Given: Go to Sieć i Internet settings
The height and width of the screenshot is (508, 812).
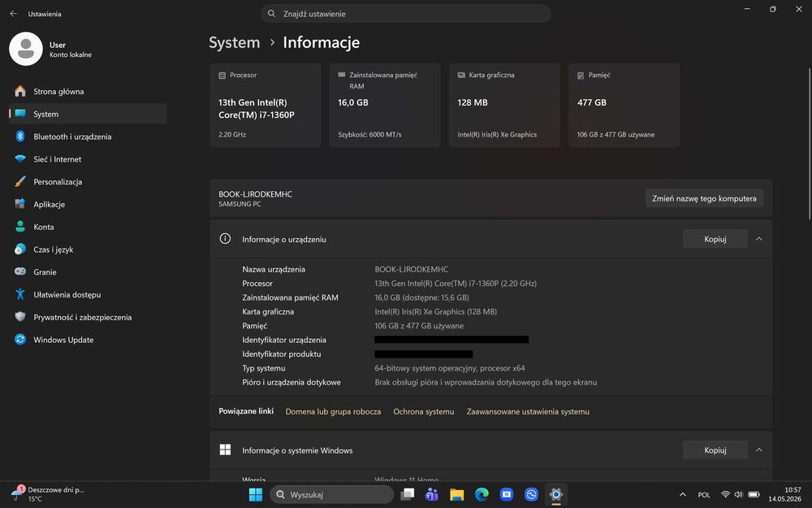Looking at the screenshot, I should point(88,159).
